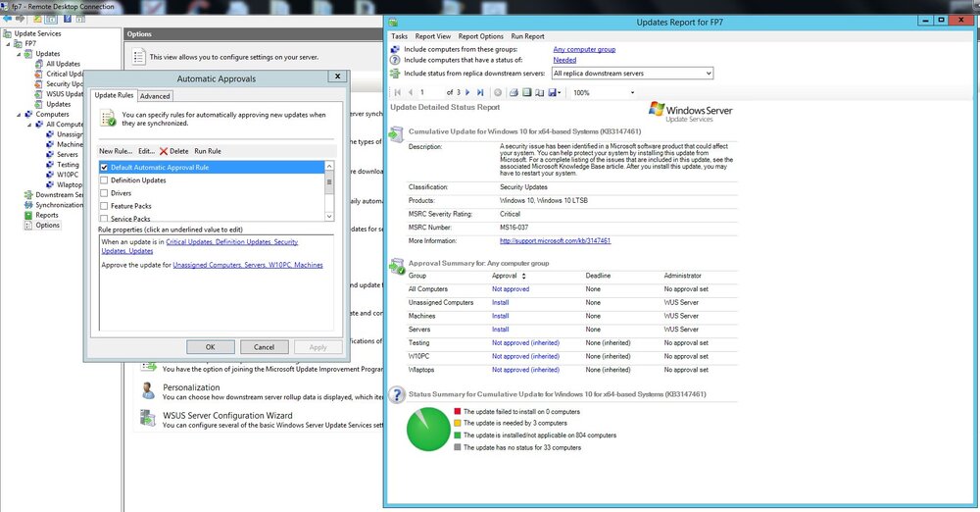The width and height of the screenshot is (980, 512).
Task: Go to first page of the report
Action: click(398, 92)
